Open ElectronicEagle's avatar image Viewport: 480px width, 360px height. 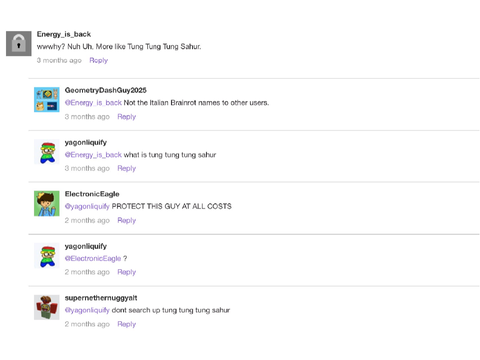tap(47, 203)
